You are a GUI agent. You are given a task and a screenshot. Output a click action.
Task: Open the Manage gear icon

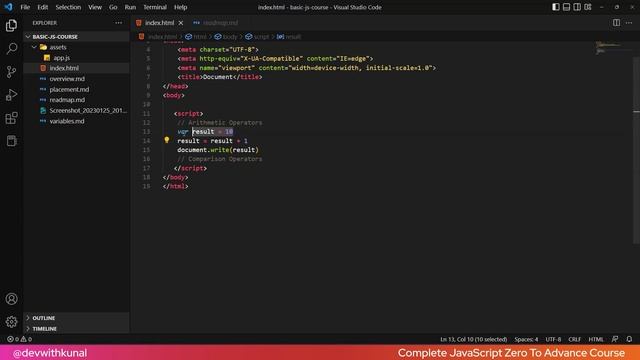[x=11, y=322]
